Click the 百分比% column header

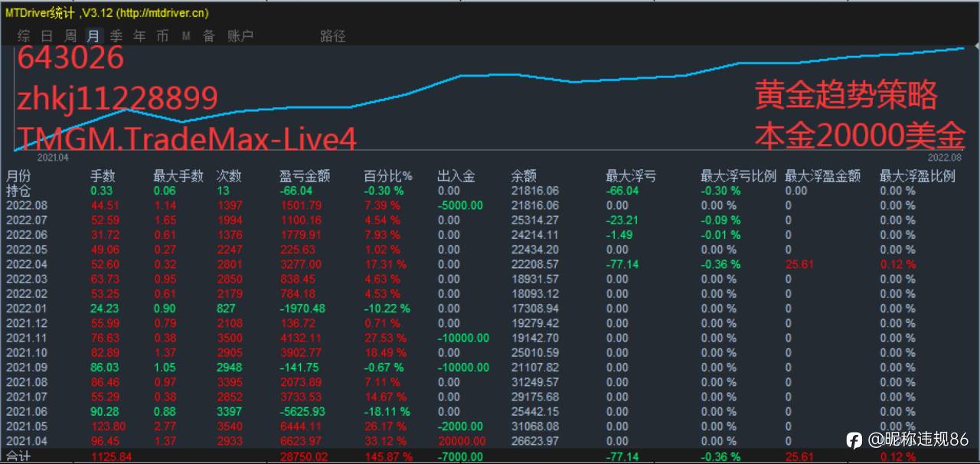pyautogui.click(x=388, y=176)
